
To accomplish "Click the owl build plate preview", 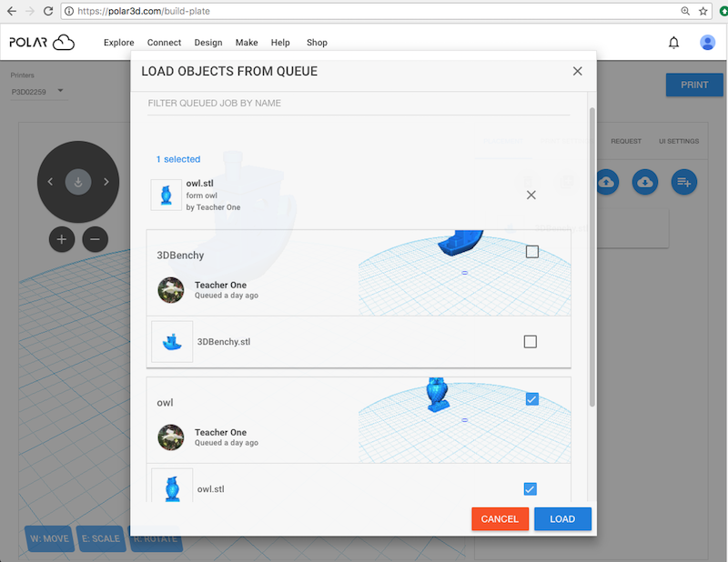I will [x=464, y=420].
